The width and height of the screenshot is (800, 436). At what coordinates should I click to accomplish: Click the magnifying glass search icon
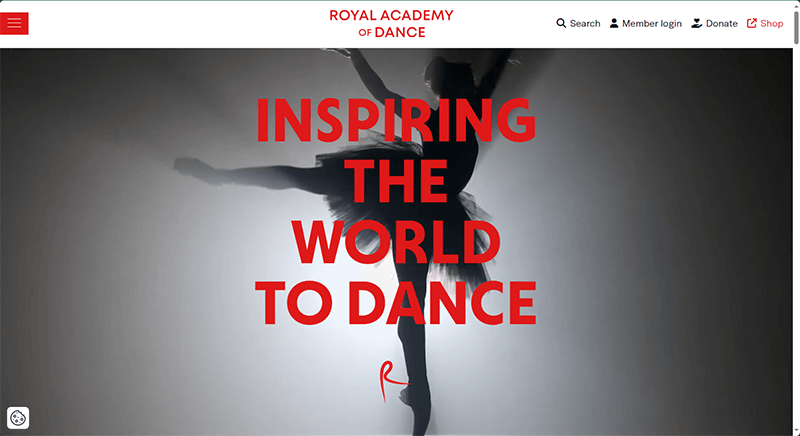tap(561, 23)
